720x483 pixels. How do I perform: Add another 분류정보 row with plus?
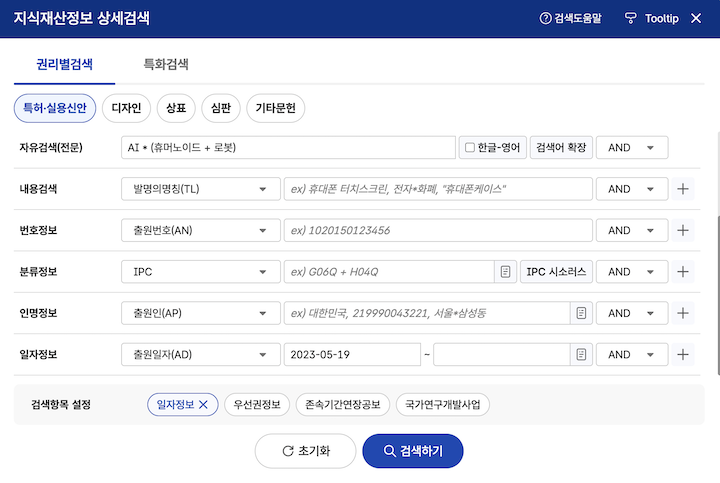pyautogui.click(x=683, y=272)
